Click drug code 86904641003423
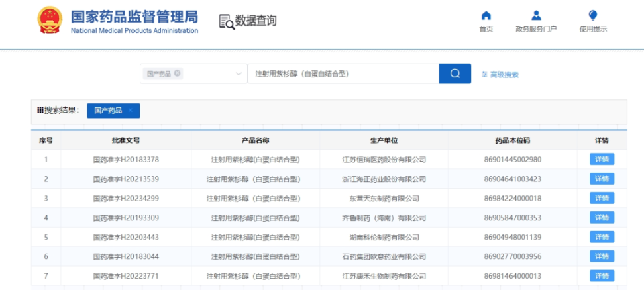 click(513, 179)
